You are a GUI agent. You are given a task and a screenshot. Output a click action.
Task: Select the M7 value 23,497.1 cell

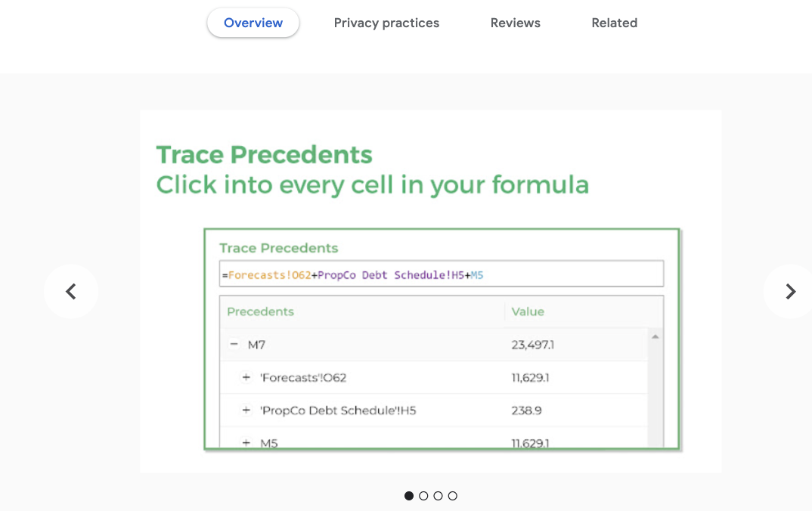pyautogui.click(x=533, y=345)
